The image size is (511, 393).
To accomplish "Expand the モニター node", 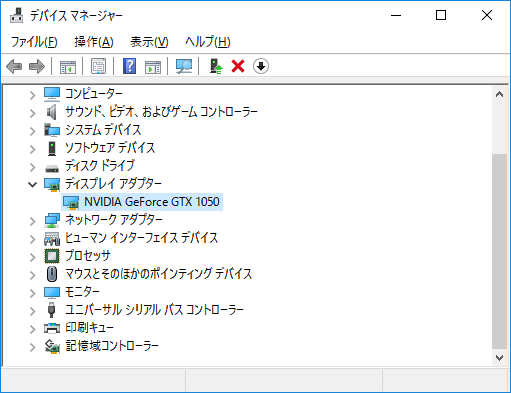I will [x=32, y=293].
